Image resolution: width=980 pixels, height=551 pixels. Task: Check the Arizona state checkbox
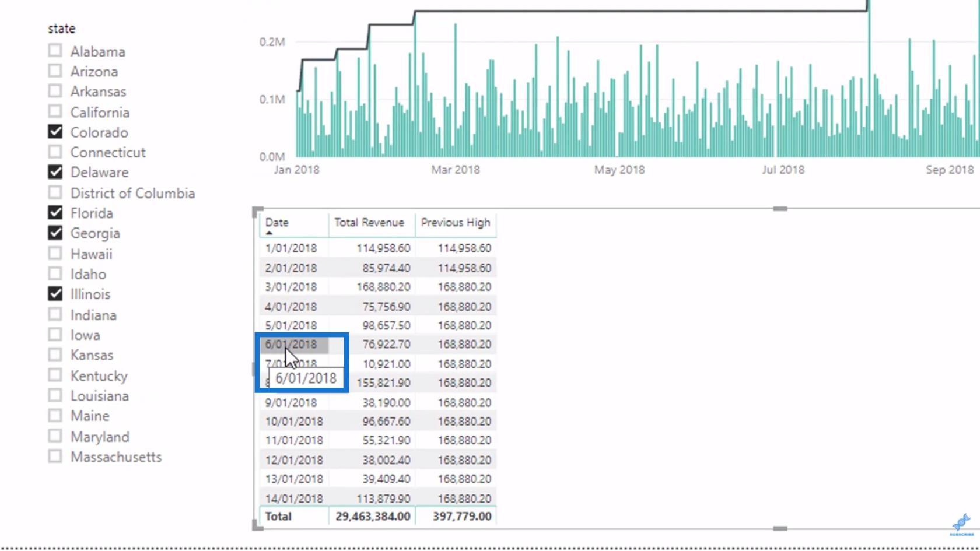point(55,71)
